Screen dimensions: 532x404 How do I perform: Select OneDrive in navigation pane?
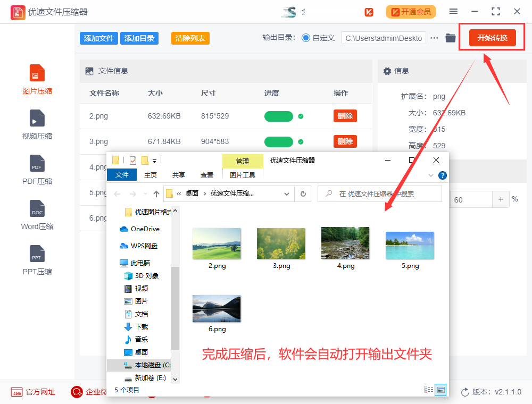[140, 229]
